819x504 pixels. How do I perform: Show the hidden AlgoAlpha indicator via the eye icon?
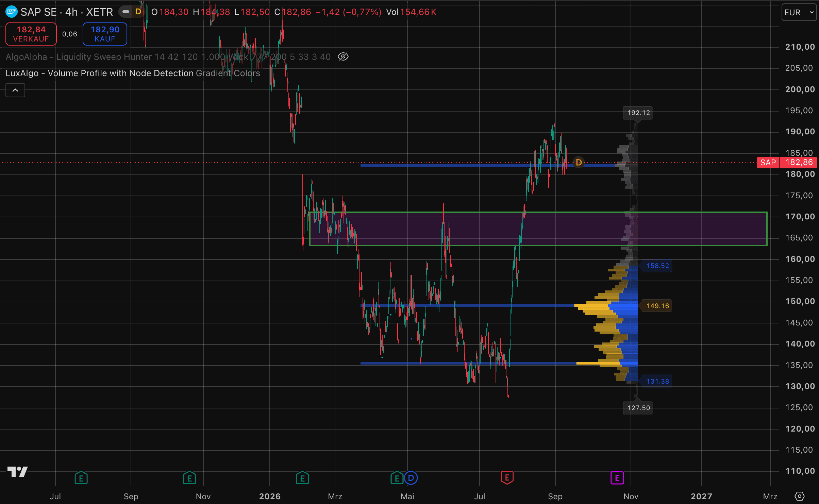[343, 56]
